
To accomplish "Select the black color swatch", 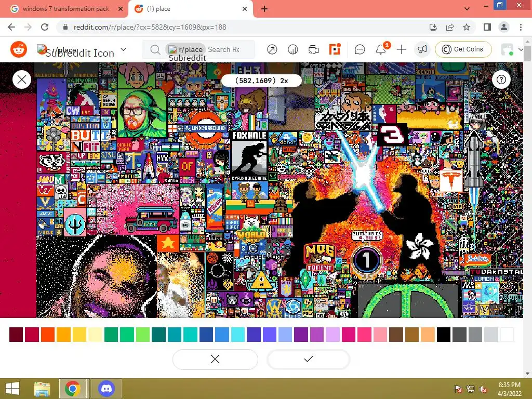I will coord(444,335).
